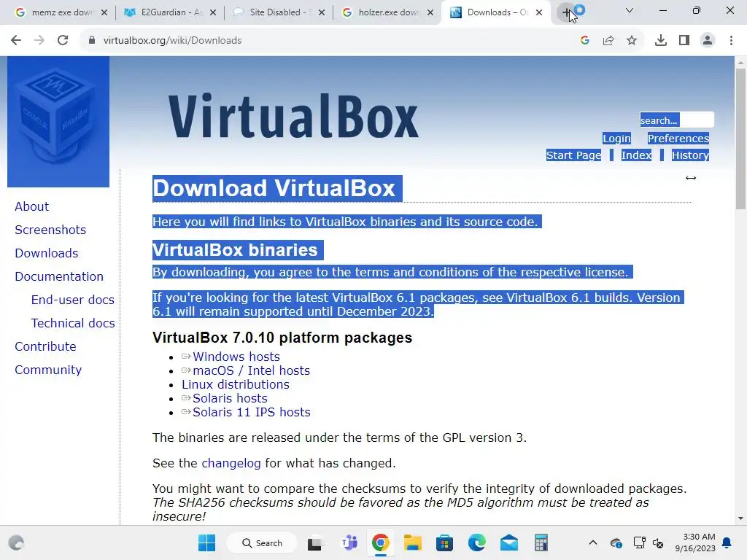Open the Preferences link
The height and width of the screenshot is (560, 747).
point(678,139)
